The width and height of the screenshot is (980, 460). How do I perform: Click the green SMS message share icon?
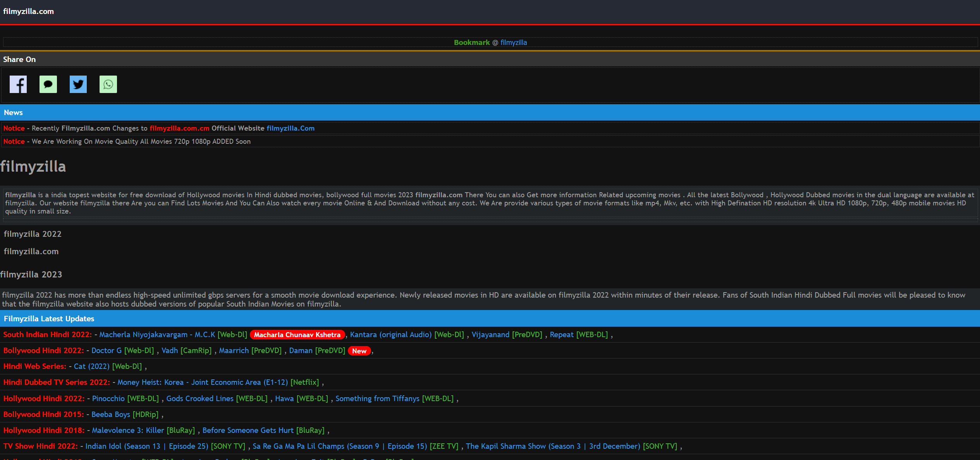tap(48, 84)
